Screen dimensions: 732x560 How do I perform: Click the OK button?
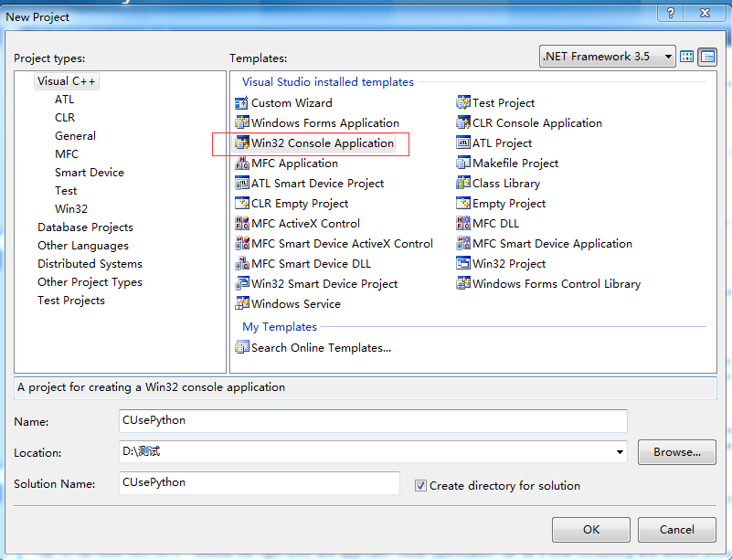tap(591, 530)
